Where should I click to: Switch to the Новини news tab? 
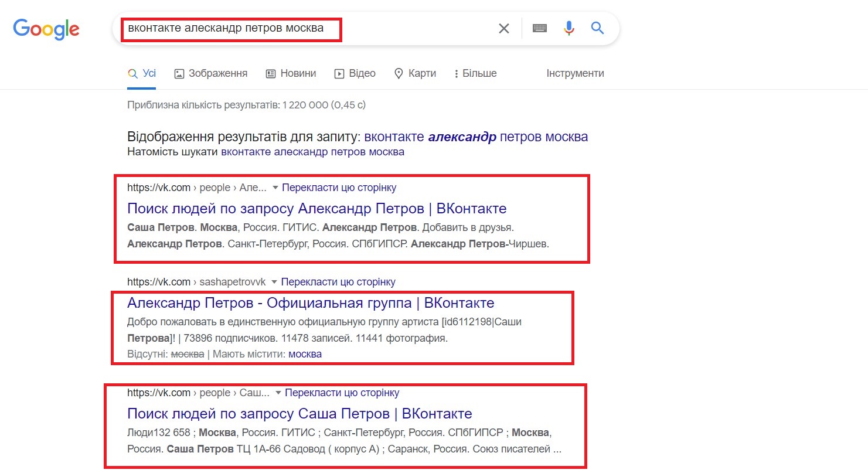[x=291, y=73]
